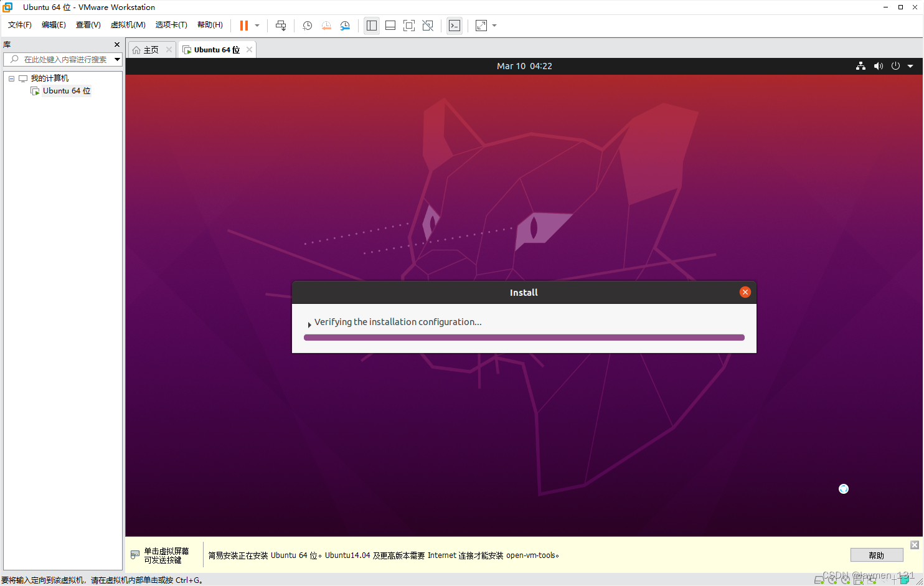
Task: Enter full screen mode via toolbar icon
Action: pos(409,26)
